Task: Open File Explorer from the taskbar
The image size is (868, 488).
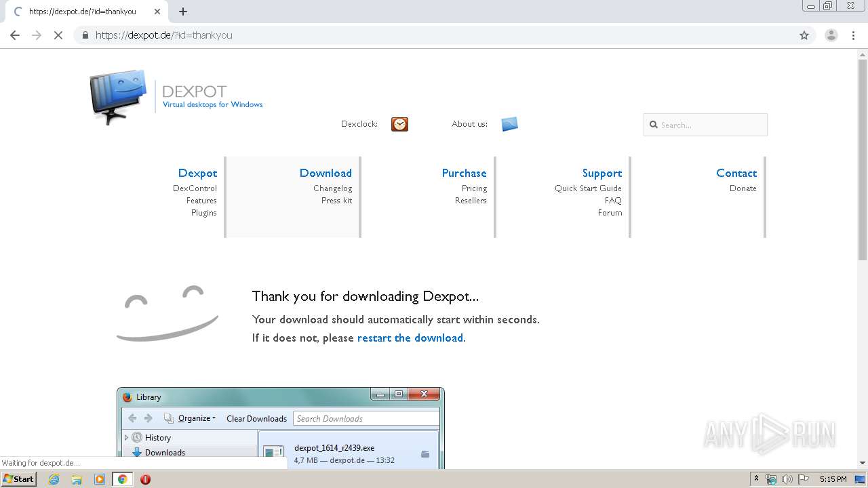Action: click(x=77, y=479)
